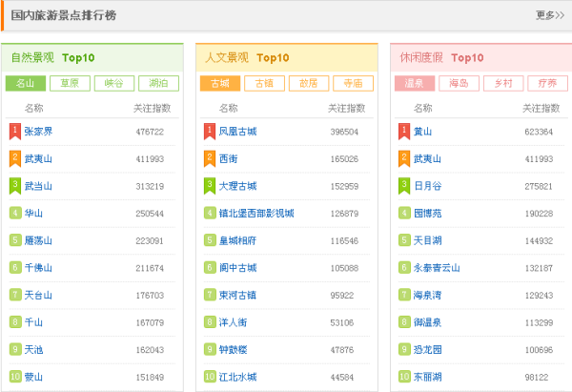Screen dimensions: 572x392
Task: Switch to the 古镇 tab
Action: [264, 83]
